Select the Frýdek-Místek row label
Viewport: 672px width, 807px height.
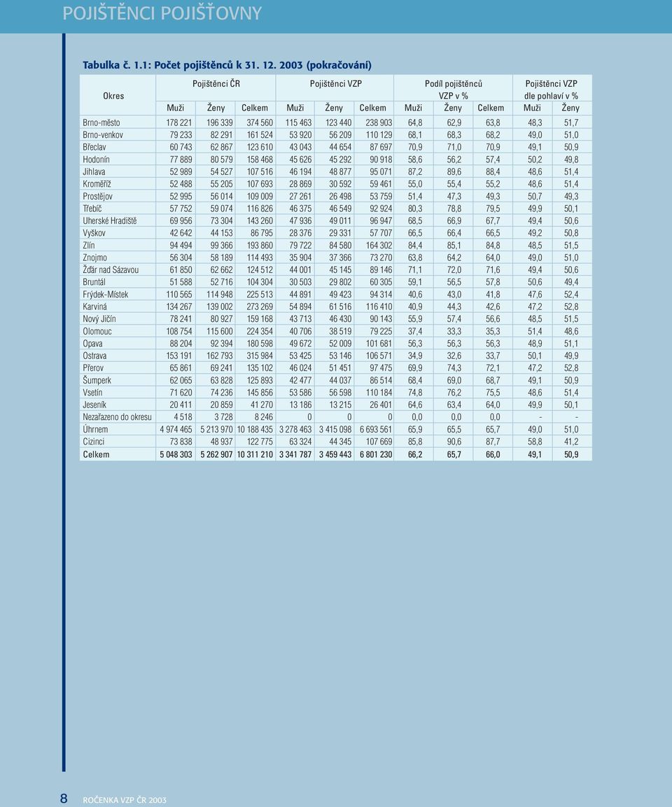click(106, 295)
